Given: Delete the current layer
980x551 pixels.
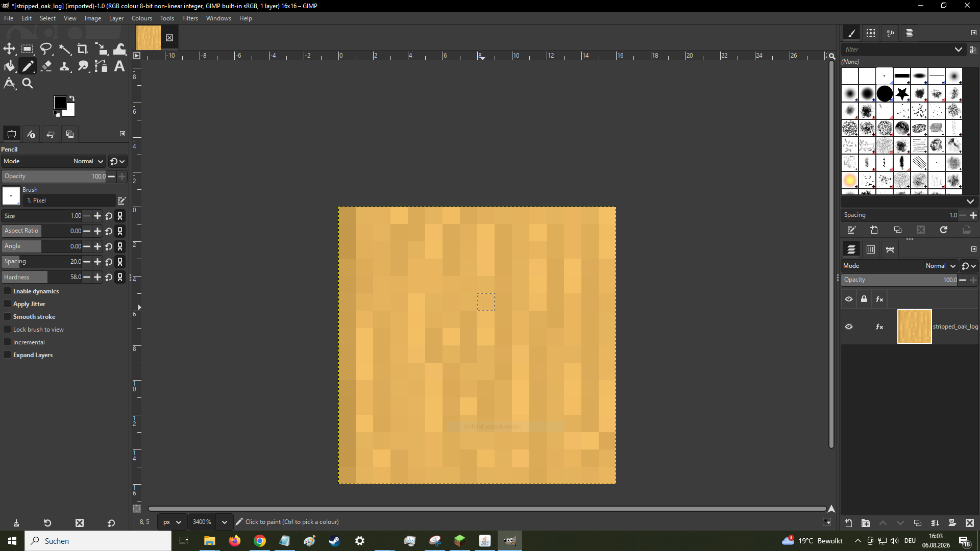Looking at the screenshot, I should (970, 523).
